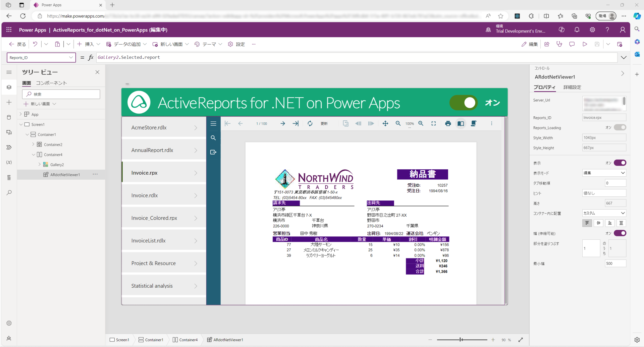Open viewer export panel icon
The image size is (644, 347).
pyautogui.click(x=213, y=152)
